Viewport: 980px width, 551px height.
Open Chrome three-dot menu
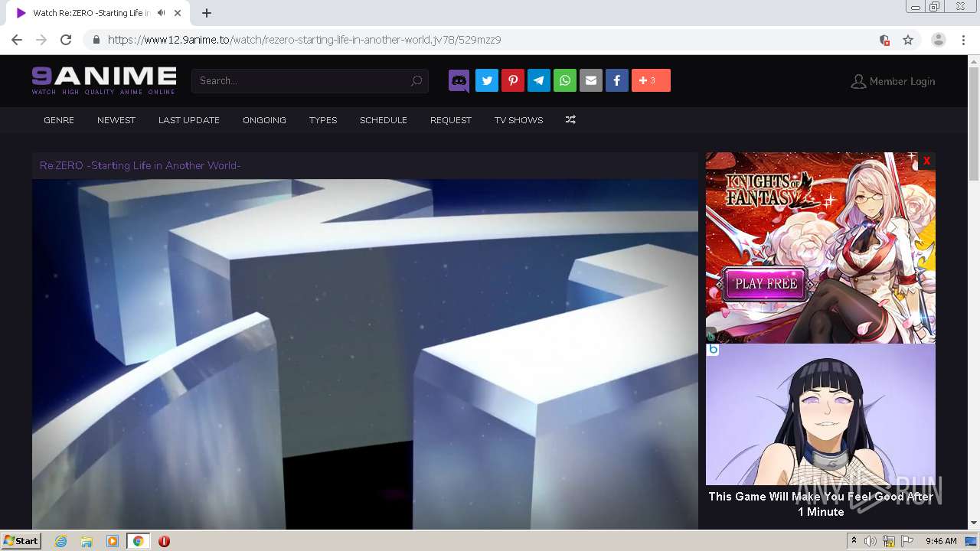963,40
